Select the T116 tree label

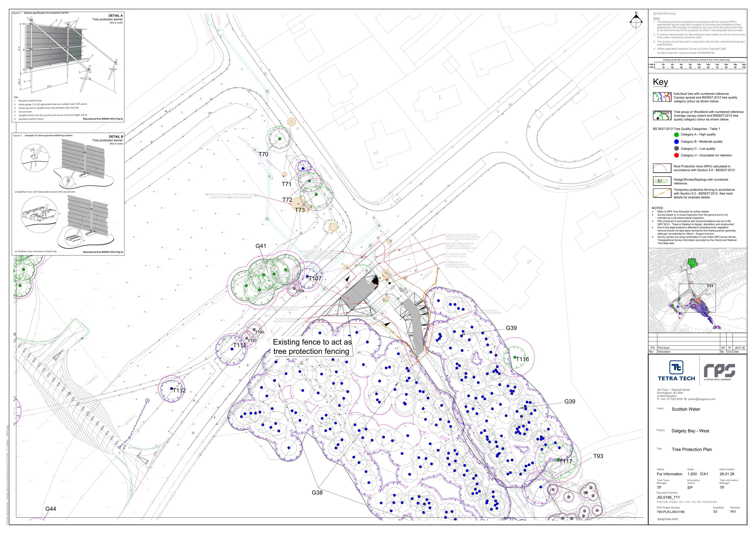(x=522, y=359)
